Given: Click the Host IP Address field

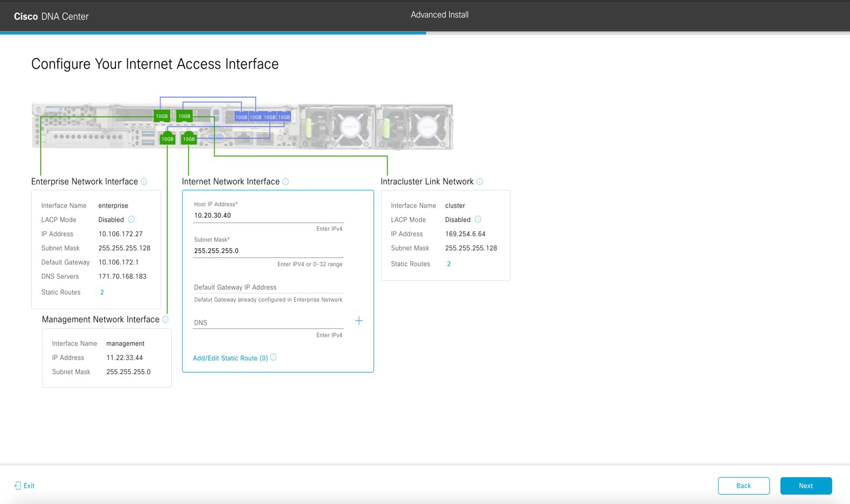Looking at the screenshot, I should pos(268,216).
